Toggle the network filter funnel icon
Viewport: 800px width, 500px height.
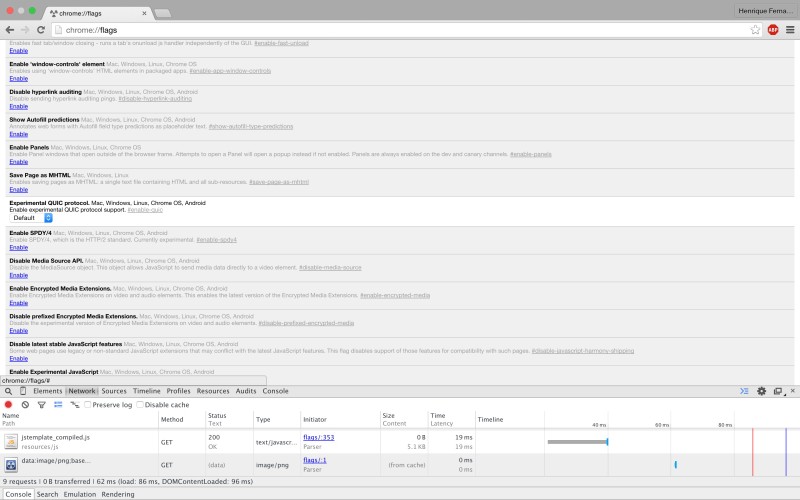tap(41, 405)
